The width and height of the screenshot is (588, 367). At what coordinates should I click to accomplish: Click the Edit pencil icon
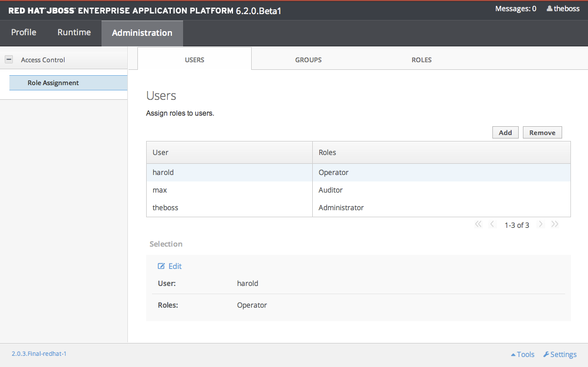click(161, 267)
